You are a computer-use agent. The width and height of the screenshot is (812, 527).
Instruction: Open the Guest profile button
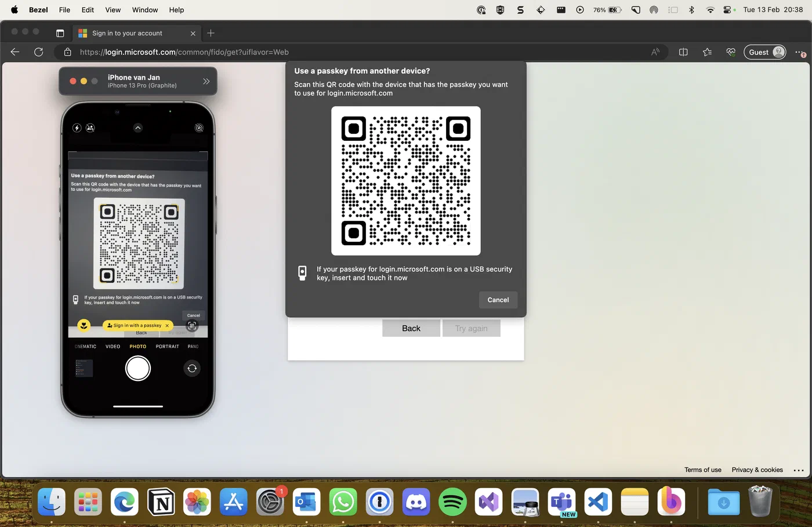tap(765, 52)
